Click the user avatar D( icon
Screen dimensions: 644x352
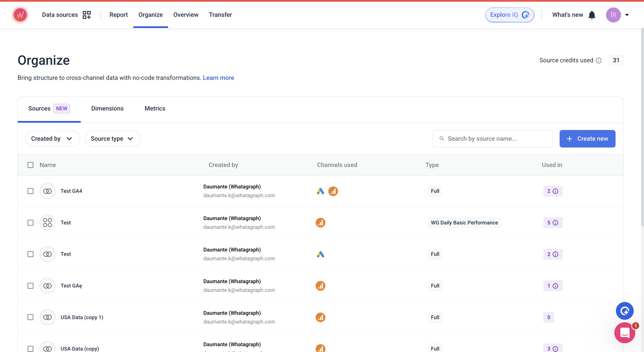tap(613, 15)
